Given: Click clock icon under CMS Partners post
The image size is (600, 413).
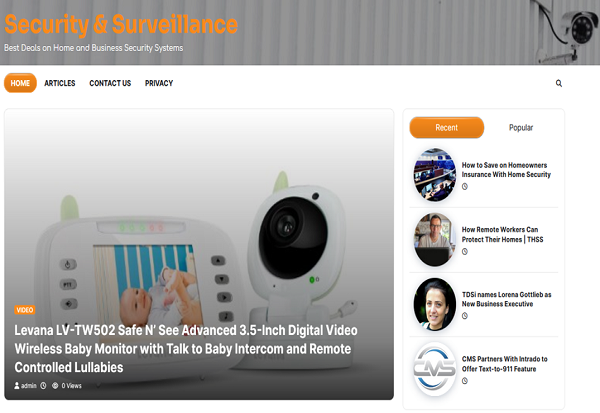Looking at the screenshot, I should [465, 381].
